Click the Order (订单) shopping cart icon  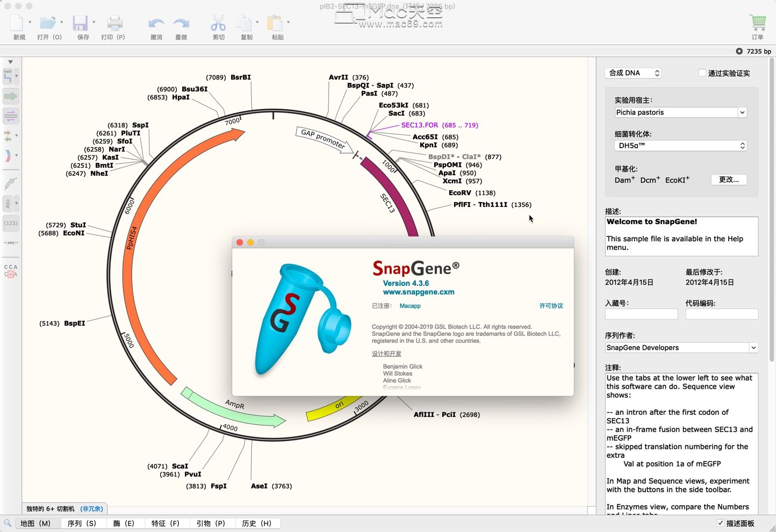click(758, 23)
